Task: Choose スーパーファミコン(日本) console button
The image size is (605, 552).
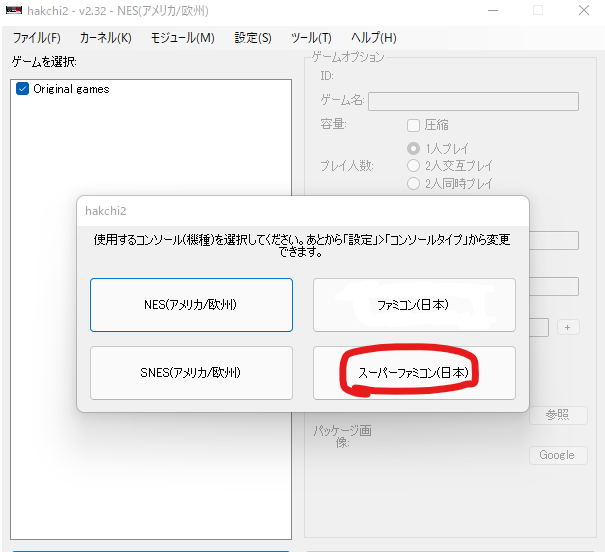Action: (414, 373)
